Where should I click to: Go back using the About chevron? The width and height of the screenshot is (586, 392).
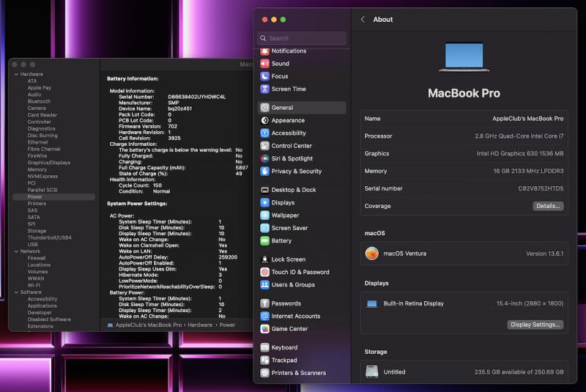click(363, 20)
